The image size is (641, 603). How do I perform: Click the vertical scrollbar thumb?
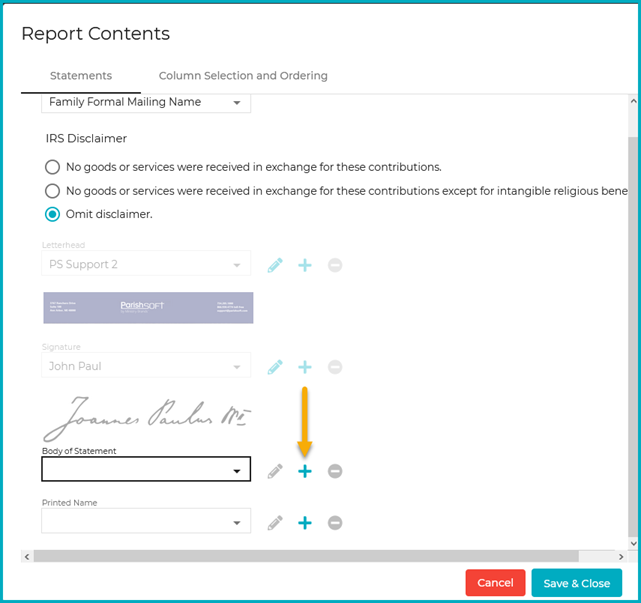click(x=633, y=337)
